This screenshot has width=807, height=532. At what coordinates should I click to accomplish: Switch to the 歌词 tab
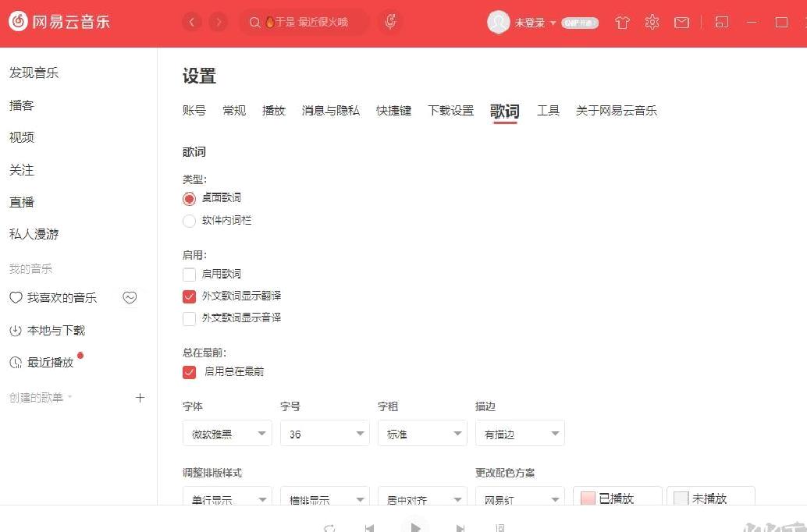(x=504, y=112)
